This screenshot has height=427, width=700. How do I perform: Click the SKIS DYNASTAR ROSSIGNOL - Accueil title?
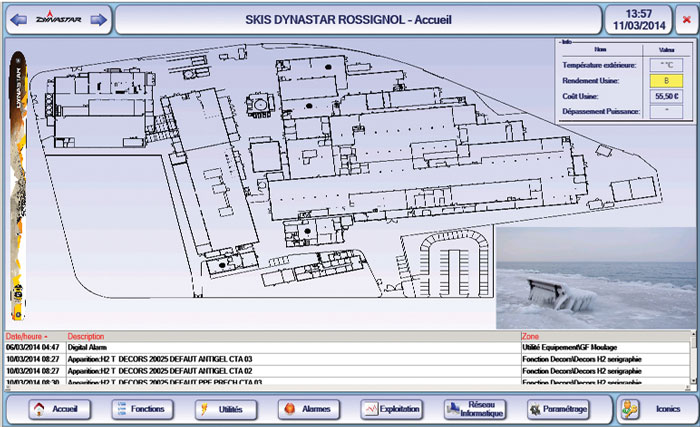tap(349, 20)
